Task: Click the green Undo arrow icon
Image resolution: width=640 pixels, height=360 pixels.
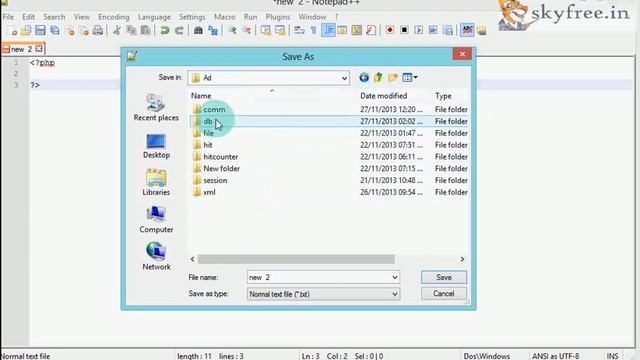Action: click(165, 31)
